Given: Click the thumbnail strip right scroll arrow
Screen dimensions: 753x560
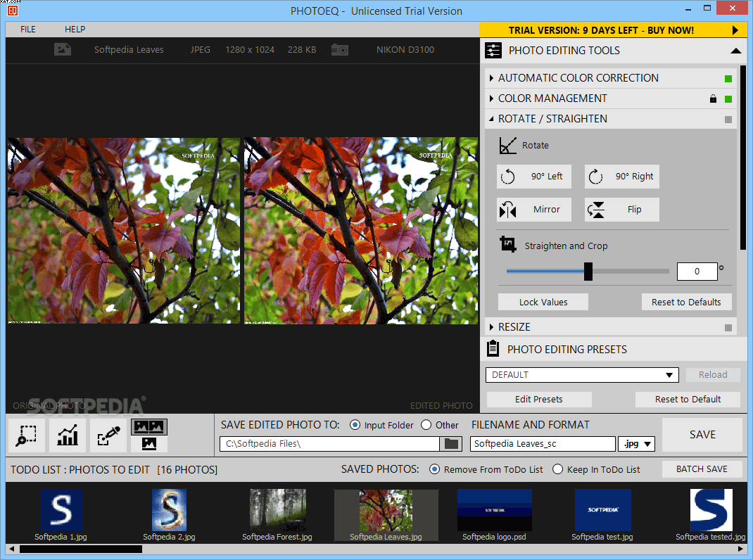Looking at the screenshot, I should point(741,549).
